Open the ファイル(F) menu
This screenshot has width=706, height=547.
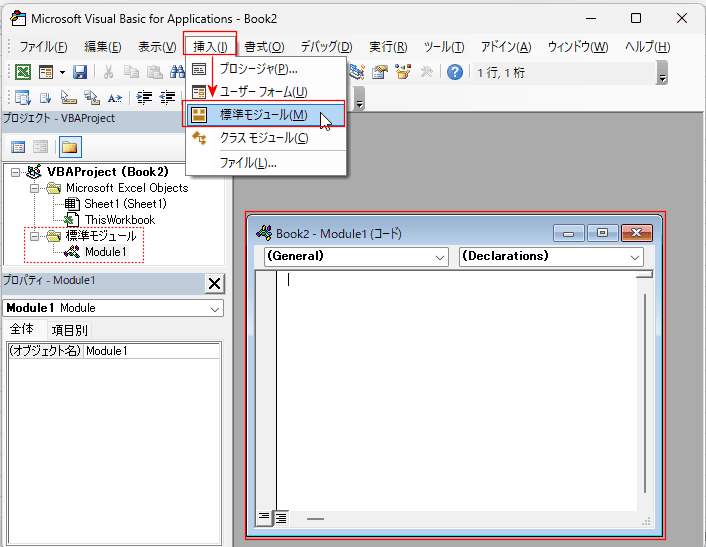[x=43, y=46]
